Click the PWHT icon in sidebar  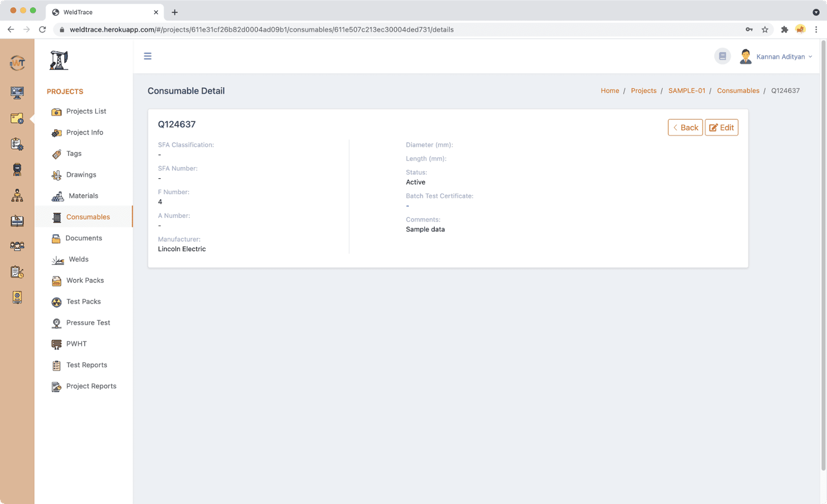pos(56,344)
